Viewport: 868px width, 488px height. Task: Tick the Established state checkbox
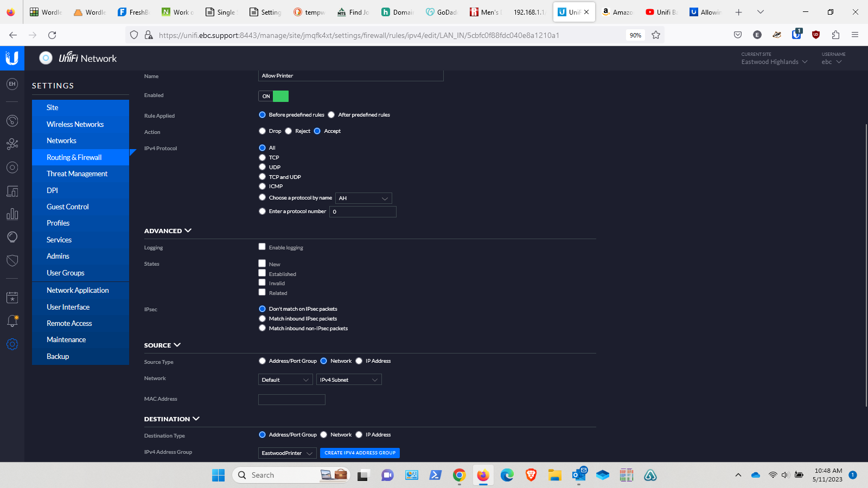pyautogui.click(x=262, y=273)
